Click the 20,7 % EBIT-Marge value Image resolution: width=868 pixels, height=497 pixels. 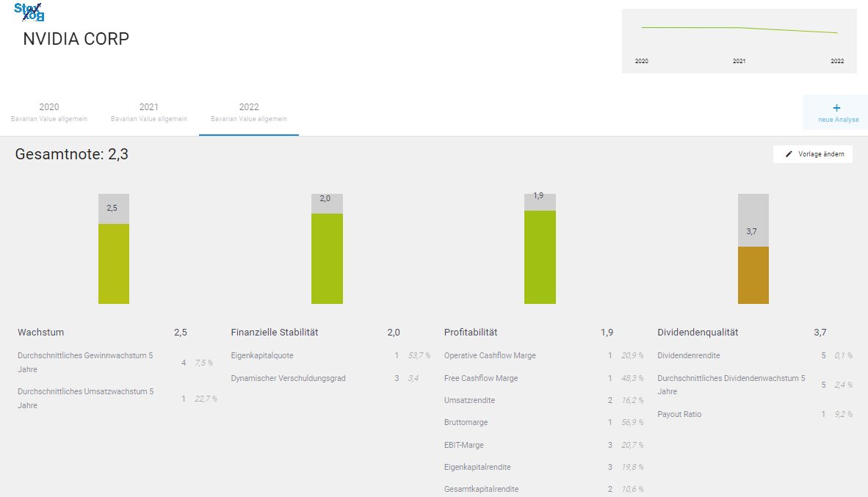[632, 445]
